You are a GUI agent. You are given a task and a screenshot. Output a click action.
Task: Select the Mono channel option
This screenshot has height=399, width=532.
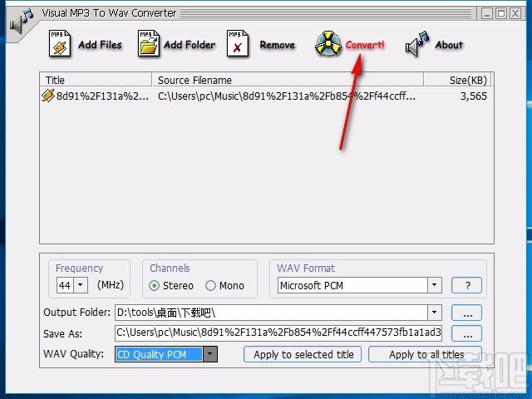click(210, 285)
